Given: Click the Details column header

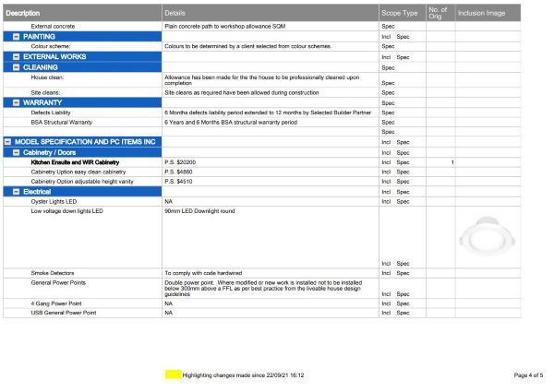Looking at the screenshot, I should (271, 13).
